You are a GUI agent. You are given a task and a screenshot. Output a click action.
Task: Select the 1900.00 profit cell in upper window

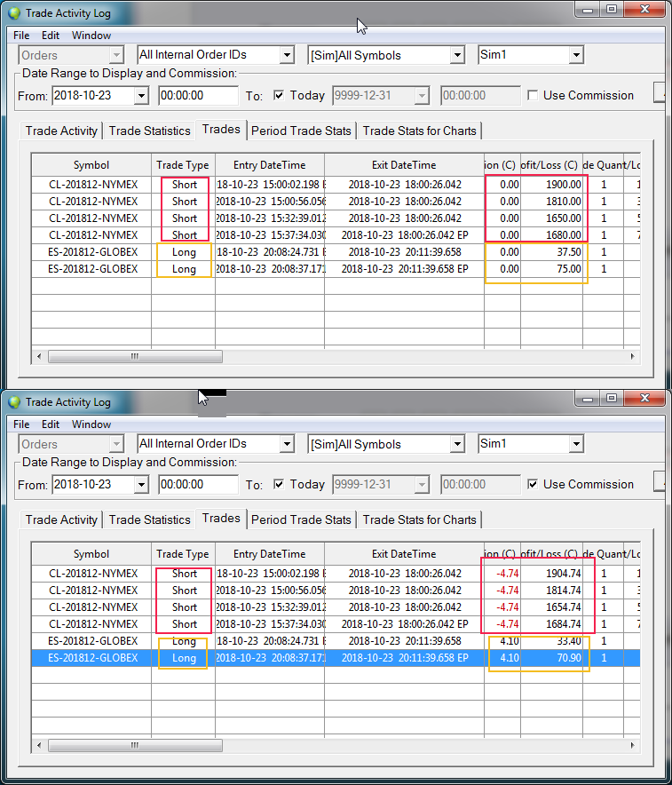click(551, 185)
